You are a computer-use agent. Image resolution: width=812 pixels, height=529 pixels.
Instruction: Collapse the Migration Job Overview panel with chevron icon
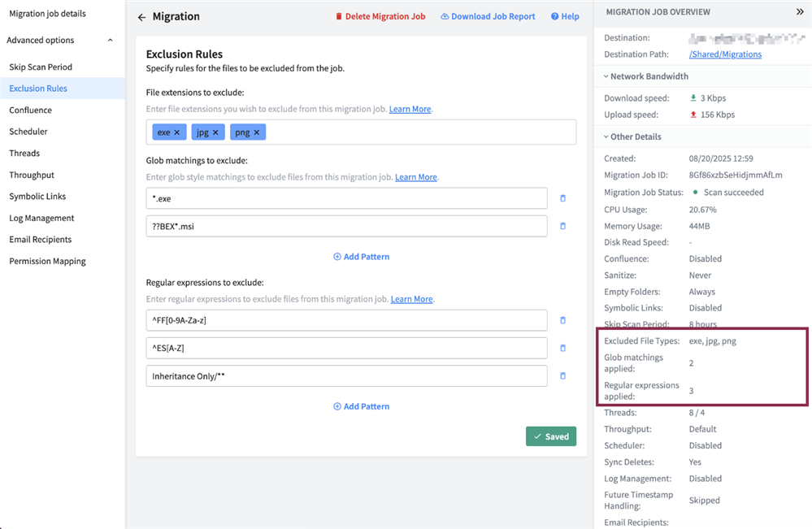pos(800,11)
